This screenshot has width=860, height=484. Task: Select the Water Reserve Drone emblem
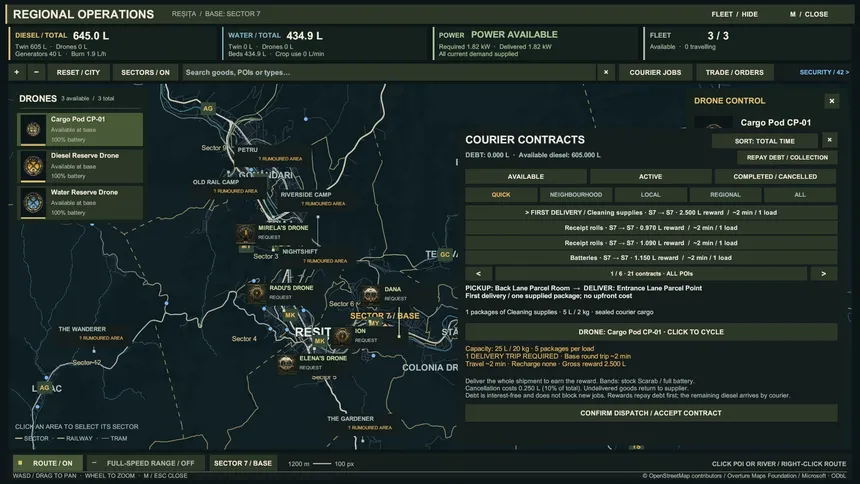click(33, 202)
